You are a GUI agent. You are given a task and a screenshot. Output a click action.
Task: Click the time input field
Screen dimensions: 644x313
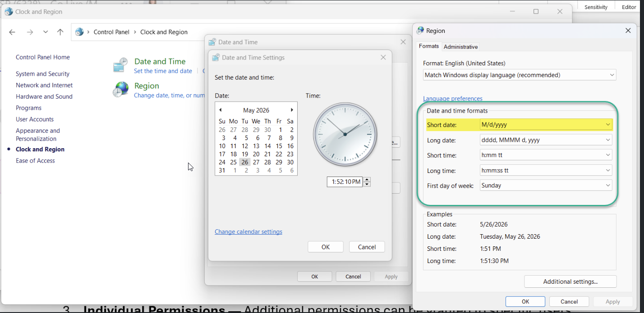(345, 182)
